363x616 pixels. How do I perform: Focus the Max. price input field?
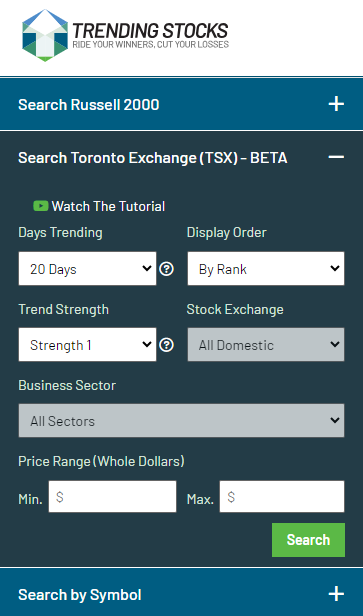[282, 497]
